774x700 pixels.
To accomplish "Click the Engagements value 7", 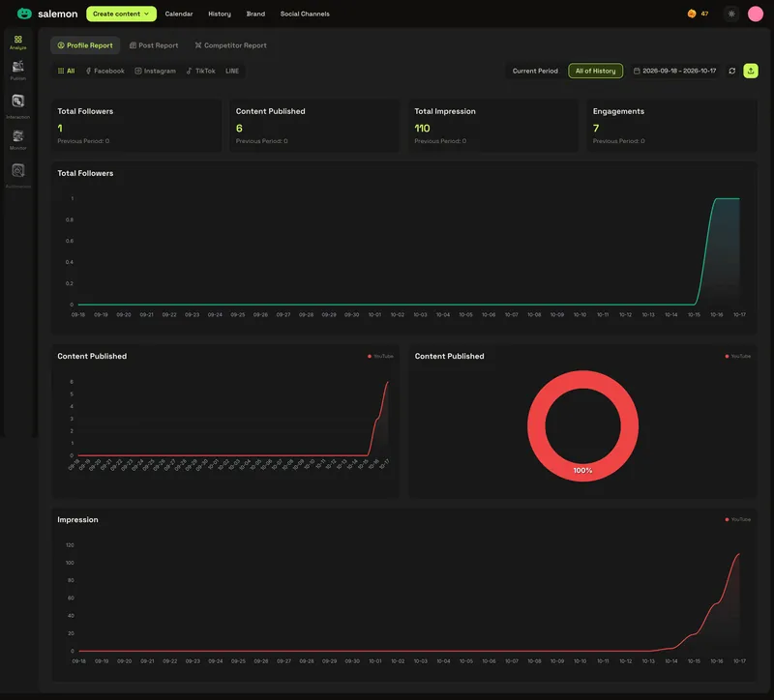I will [596, 129].
